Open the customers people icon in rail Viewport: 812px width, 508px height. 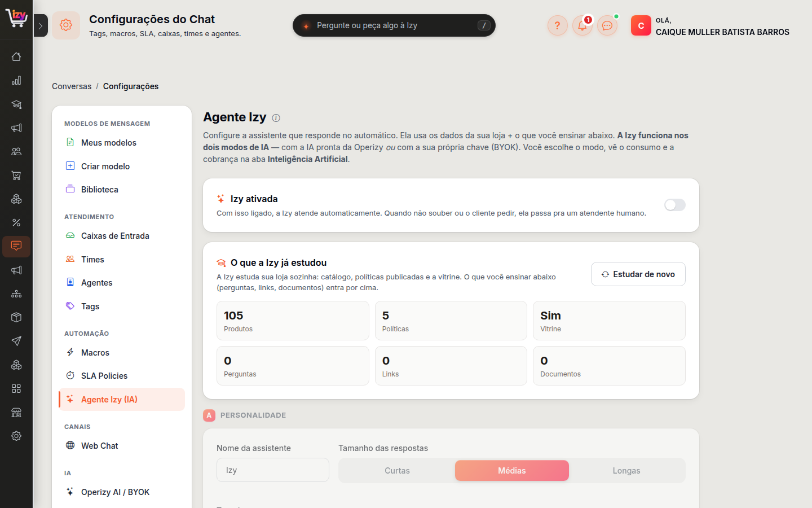pyautogui.click(x=16, y=151)
